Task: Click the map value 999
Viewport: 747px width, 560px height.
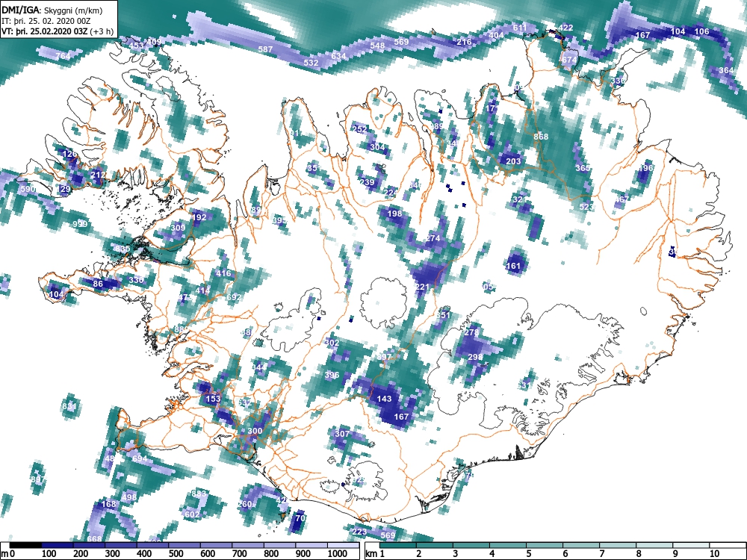Action: click(80, 224)
